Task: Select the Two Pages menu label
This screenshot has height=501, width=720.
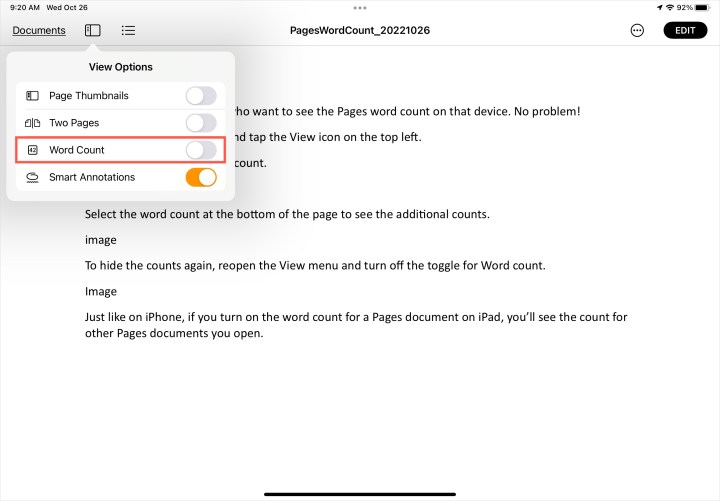Action: tap(74, 123)
